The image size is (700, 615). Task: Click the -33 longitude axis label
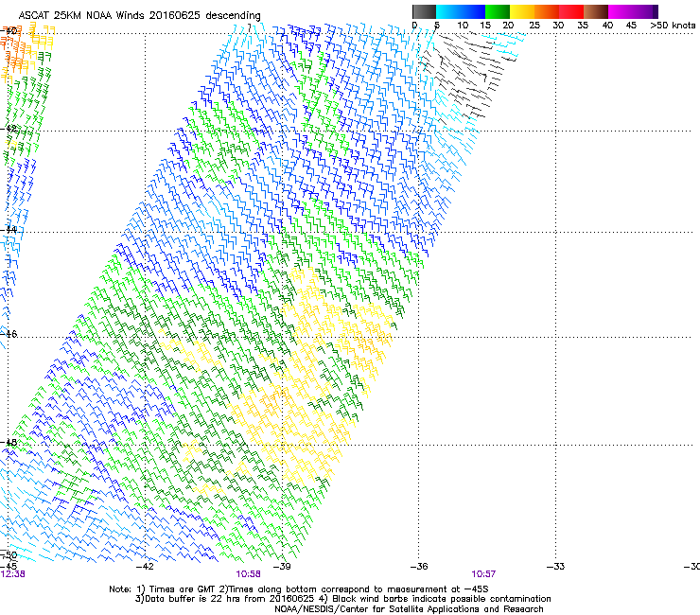click(555, 567)
